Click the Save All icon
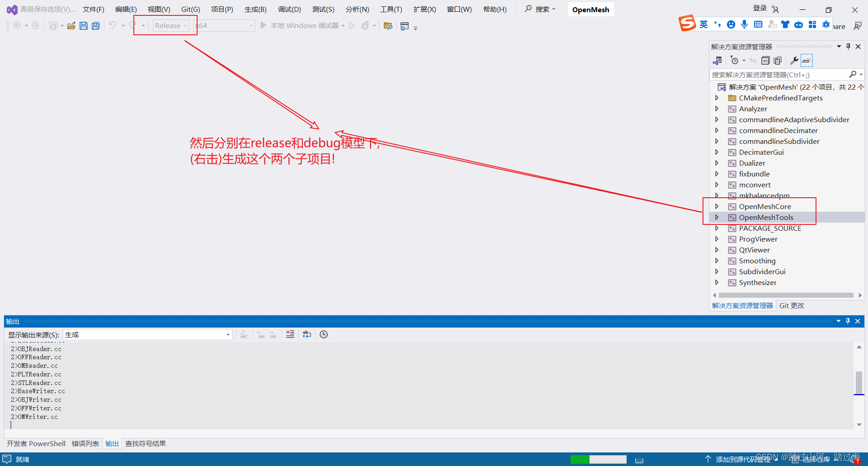Viewport: 868px width, 466px height. tap(96, 25)
